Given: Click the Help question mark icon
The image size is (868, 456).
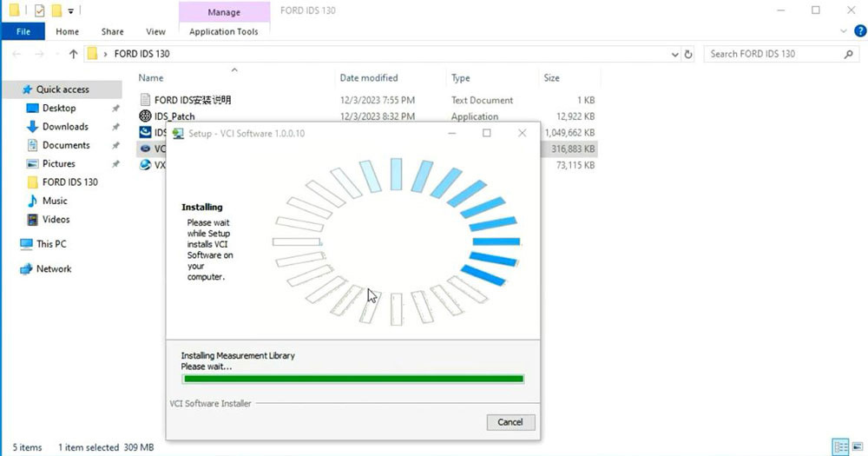Looking at the screenshot, I should [x=859, y=31].
